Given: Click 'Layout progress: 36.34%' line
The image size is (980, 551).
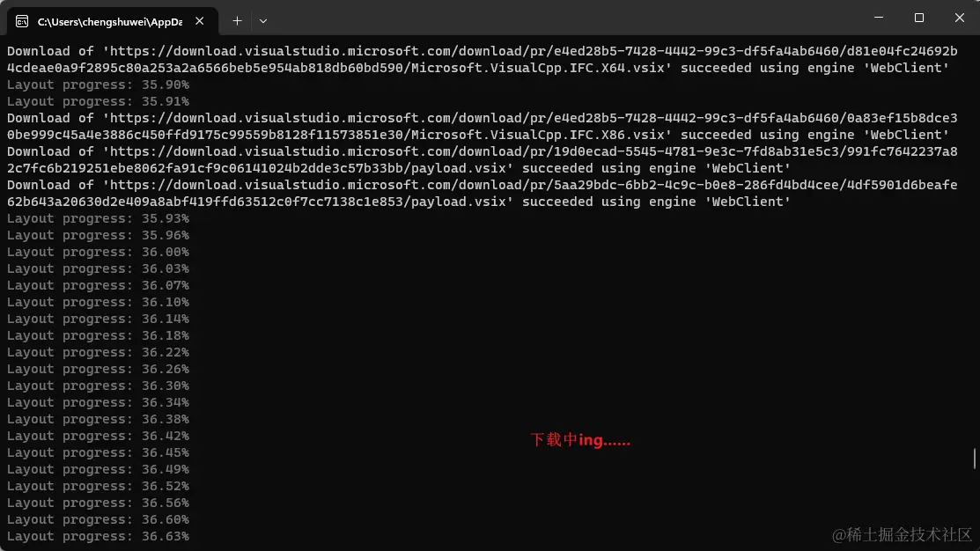Looking at the screenshot, I should (98, 402).
